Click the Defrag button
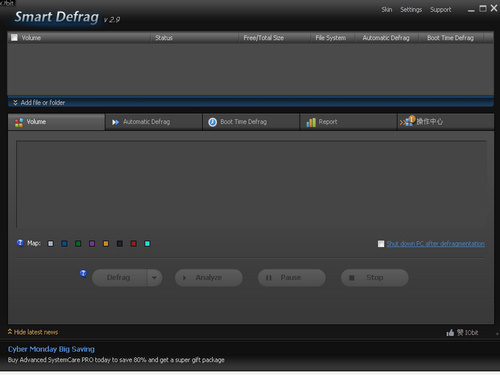Screen dimensions: 500x375 click(120, 278)
